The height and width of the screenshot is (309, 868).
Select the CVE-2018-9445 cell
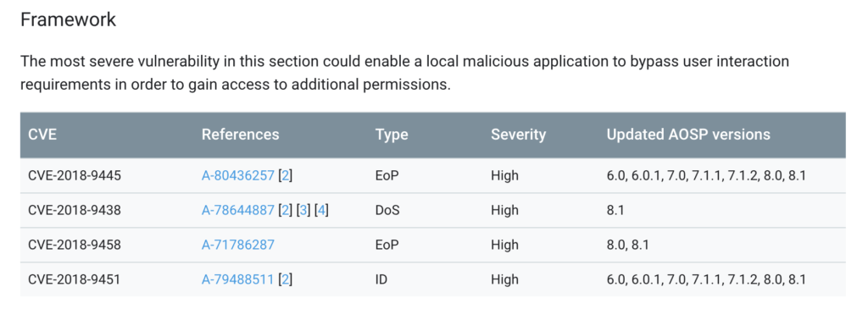tap(75, 176)
